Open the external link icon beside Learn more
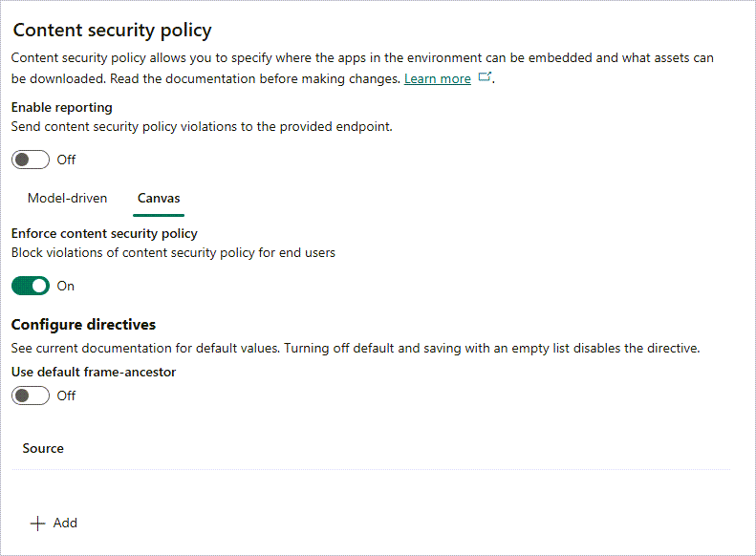This screenshot has width=756, height=556. pyautogui.click(x=486, y=78)
